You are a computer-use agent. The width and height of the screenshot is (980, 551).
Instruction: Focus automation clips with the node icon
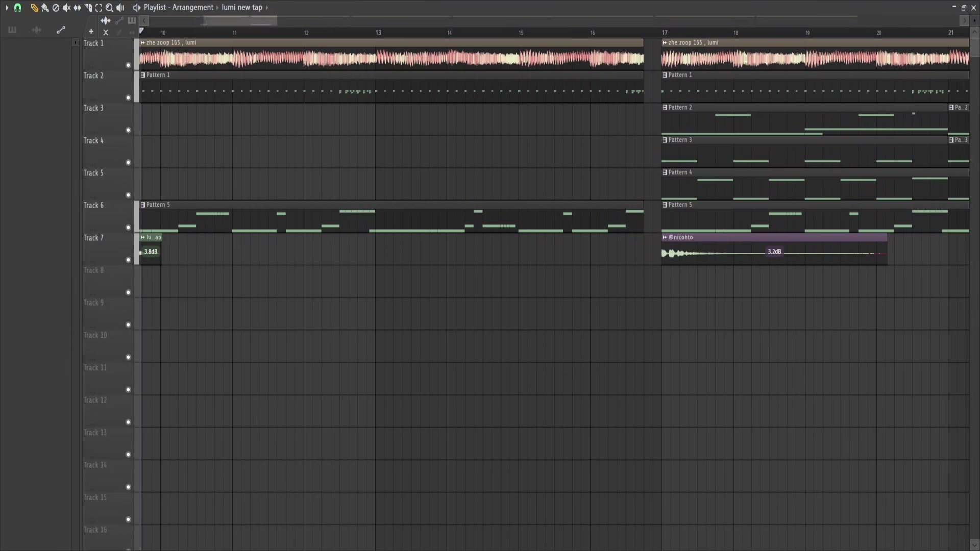tap(119, 21)
